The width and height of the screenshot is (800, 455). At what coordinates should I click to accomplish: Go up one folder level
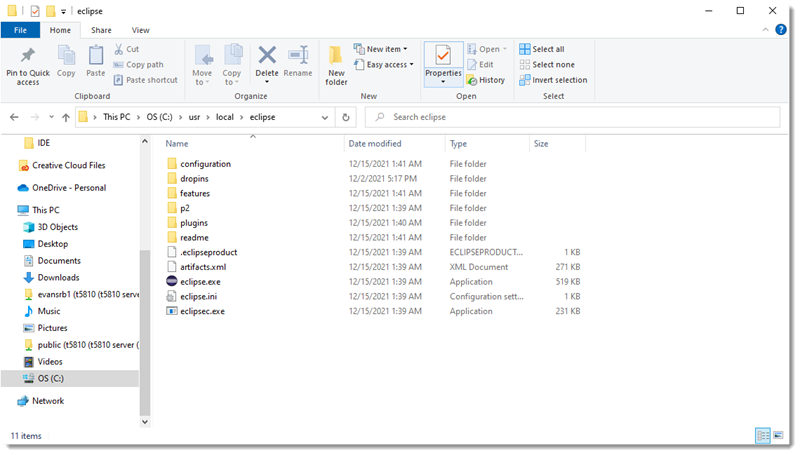point(66,117)
